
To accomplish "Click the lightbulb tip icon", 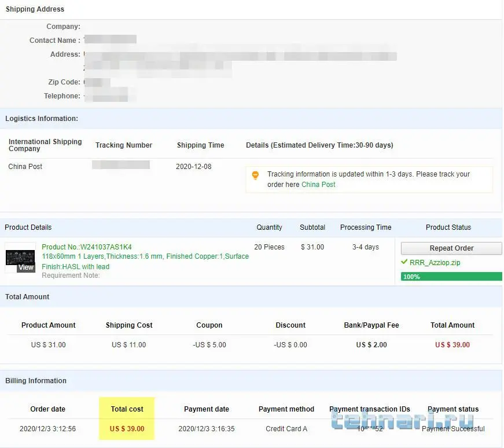I will 255,175.
